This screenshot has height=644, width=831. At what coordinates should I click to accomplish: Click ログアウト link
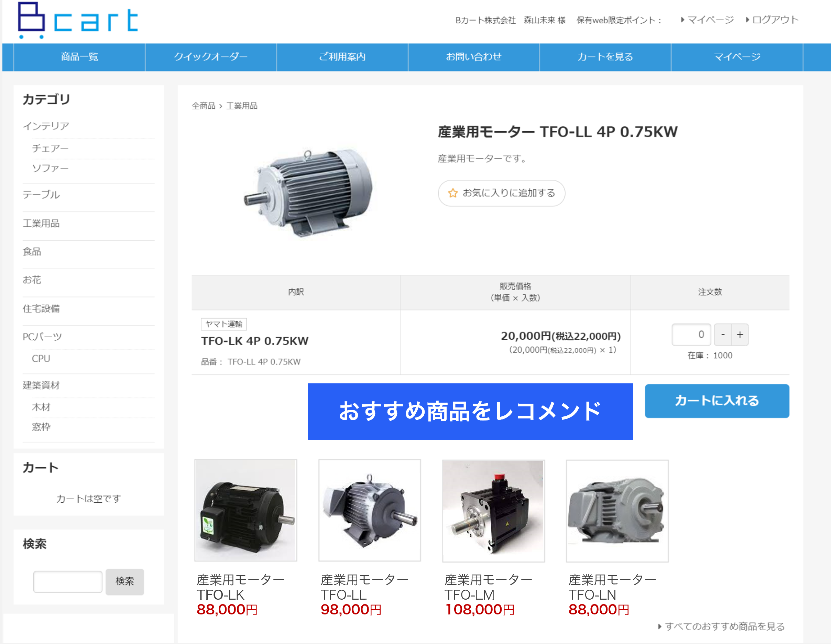[772, 20]
